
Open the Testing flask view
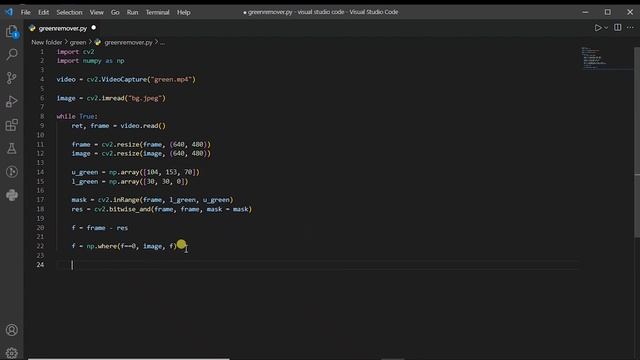coord(12,149)
